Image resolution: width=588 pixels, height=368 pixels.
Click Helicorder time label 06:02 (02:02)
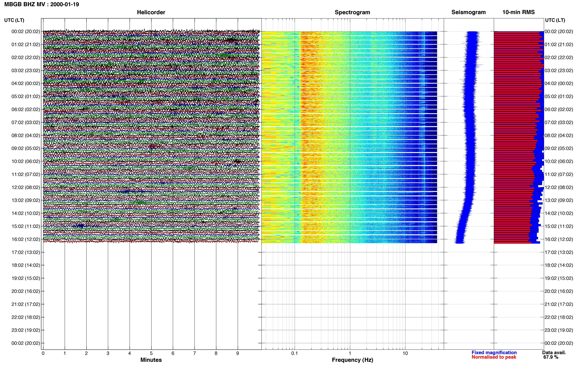click(x=26, y=109)
